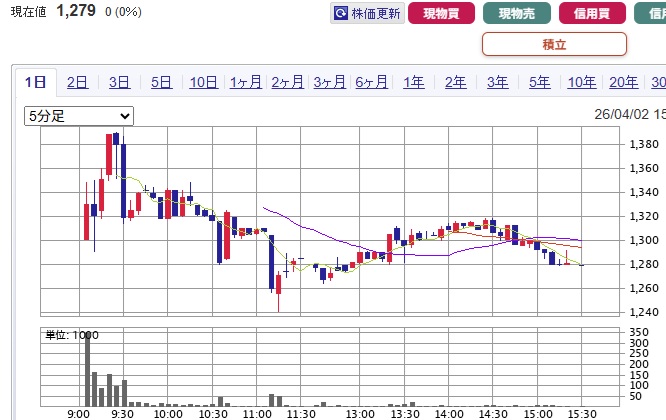The image size is (666, 420).
Task: Click the 株価更新 refresh icon button
Action: coord(341,14)
